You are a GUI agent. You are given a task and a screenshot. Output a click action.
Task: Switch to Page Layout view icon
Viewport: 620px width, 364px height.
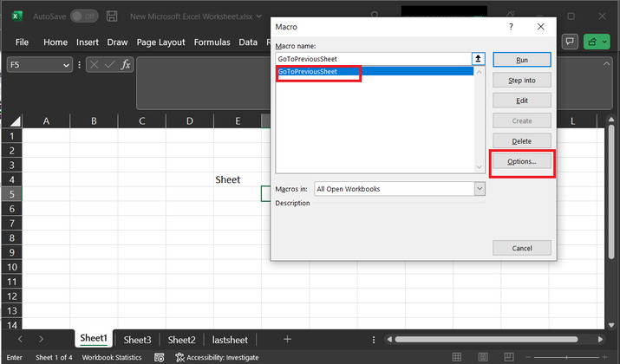tap(483, 357)
